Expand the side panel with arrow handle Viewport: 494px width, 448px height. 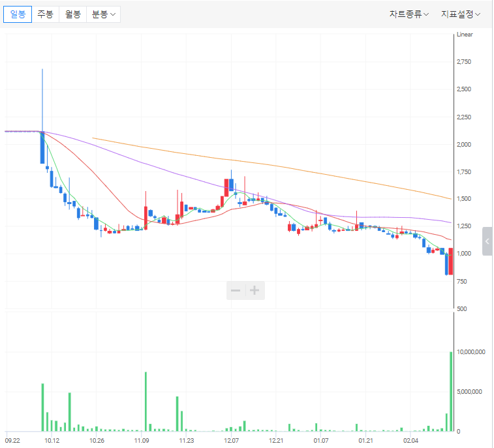coord(487,241)
